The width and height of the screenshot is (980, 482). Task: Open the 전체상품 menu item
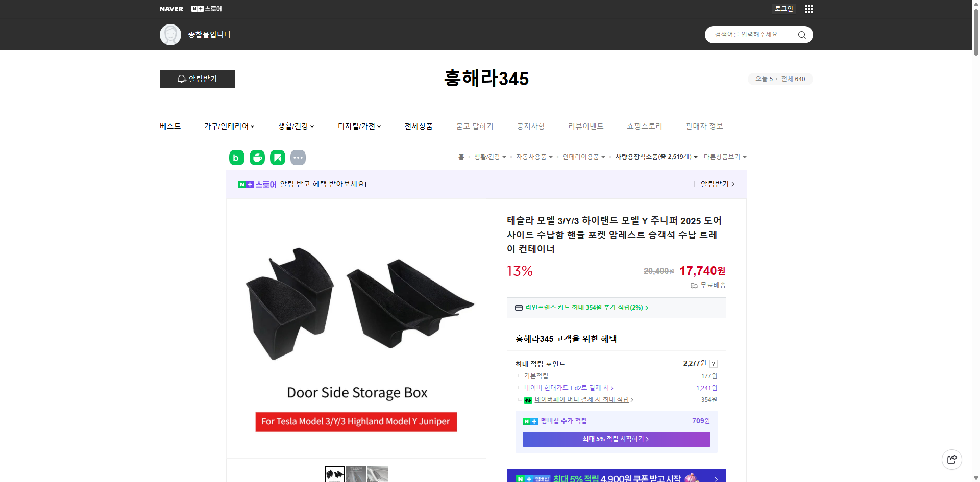[x=418, y=126]
